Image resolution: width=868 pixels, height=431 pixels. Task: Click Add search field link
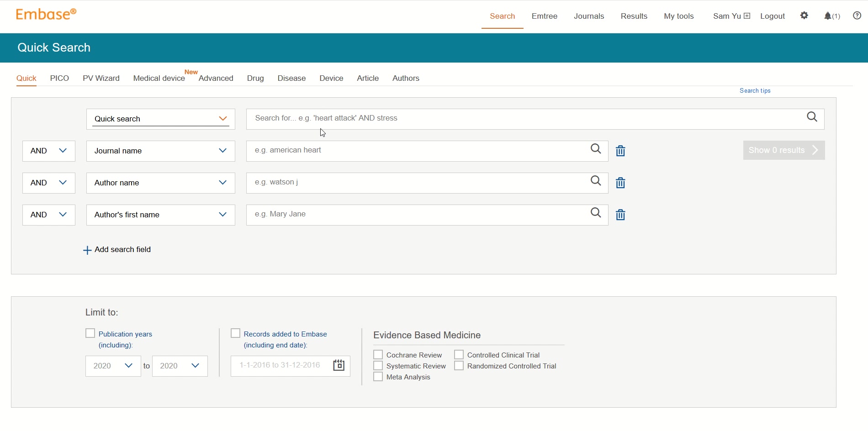click(122, 249)
